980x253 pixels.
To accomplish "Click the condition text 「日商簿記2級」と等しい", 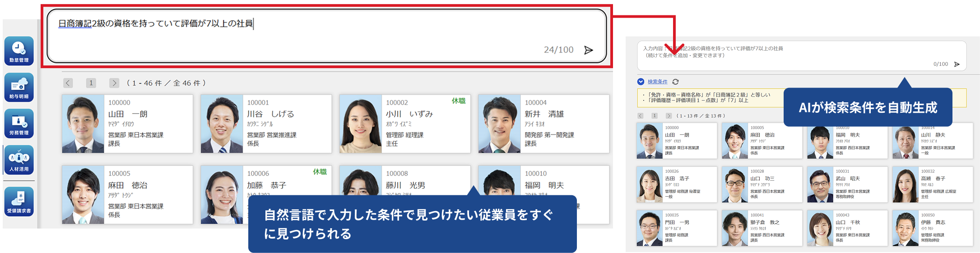I will (740, 95).
